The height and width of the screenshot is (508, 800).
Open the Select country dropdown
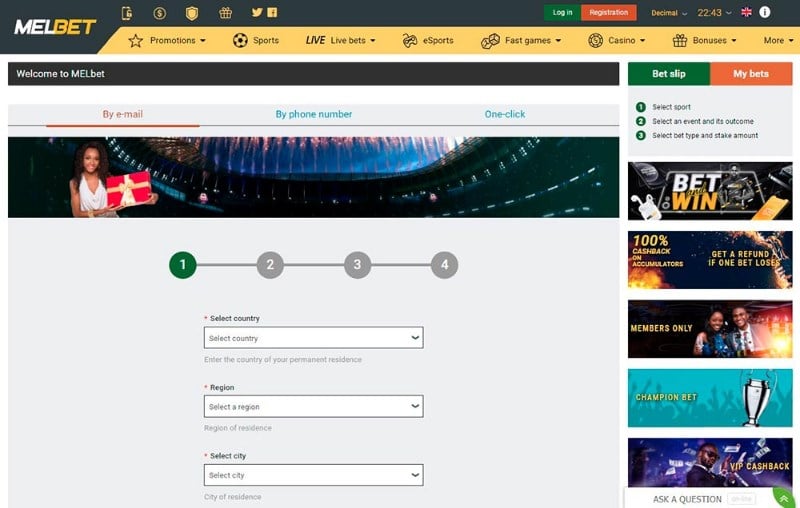pos(313,338)
